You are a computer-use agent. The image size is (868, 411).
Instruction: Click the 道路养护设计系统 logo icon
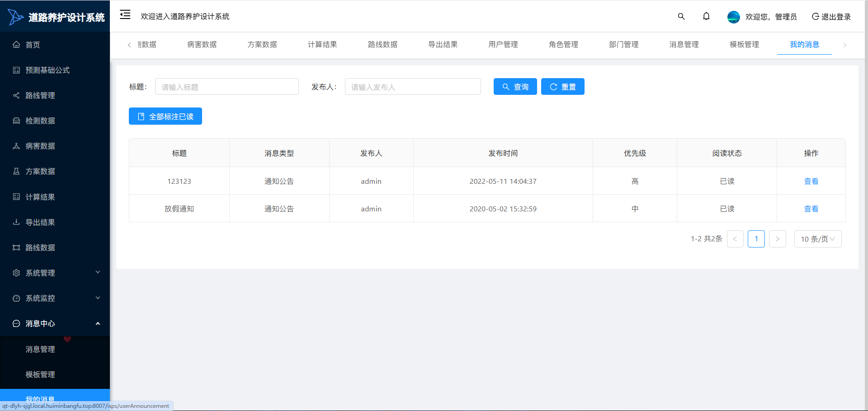[15, 17]
